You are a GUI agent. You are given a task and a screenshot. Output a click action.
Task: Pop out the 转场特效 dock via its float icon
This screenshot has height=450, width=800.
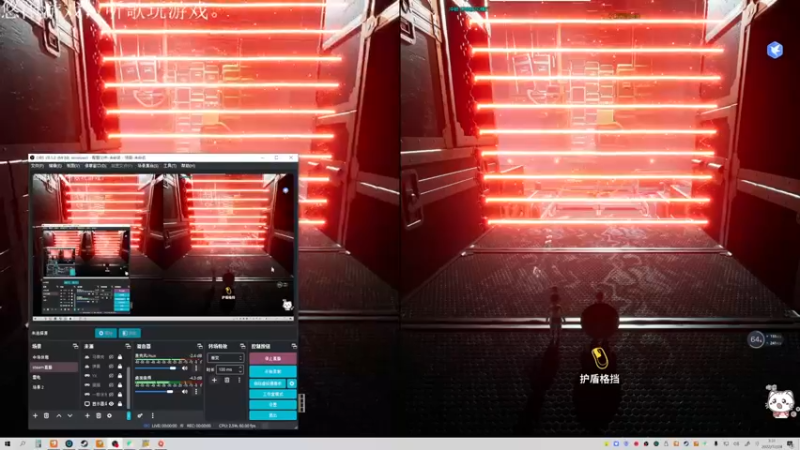coord(242,346)
